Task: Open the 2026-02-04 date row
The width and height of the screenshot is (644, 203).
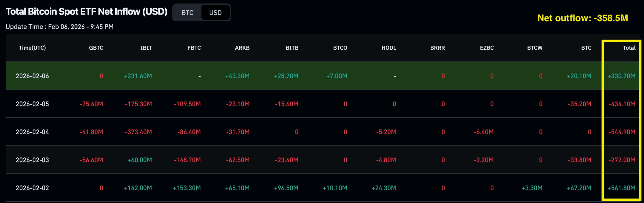Action: 32,132
